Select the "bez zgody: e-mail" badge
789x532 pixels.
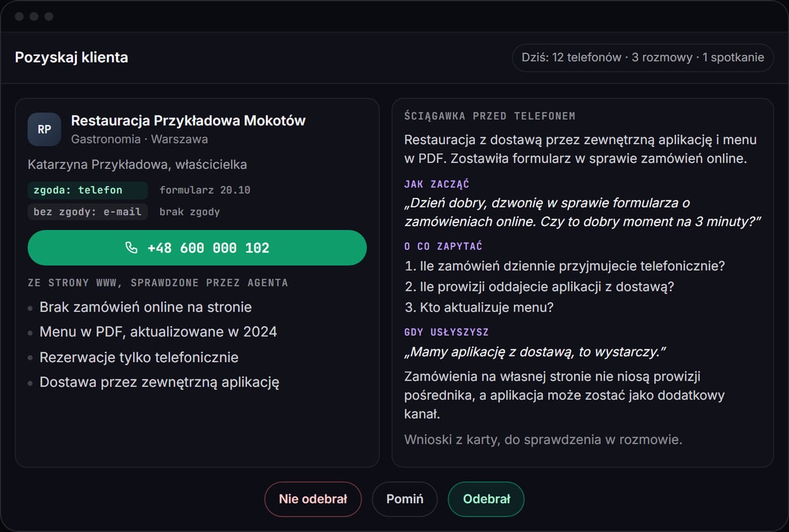[x=87, y=212]
